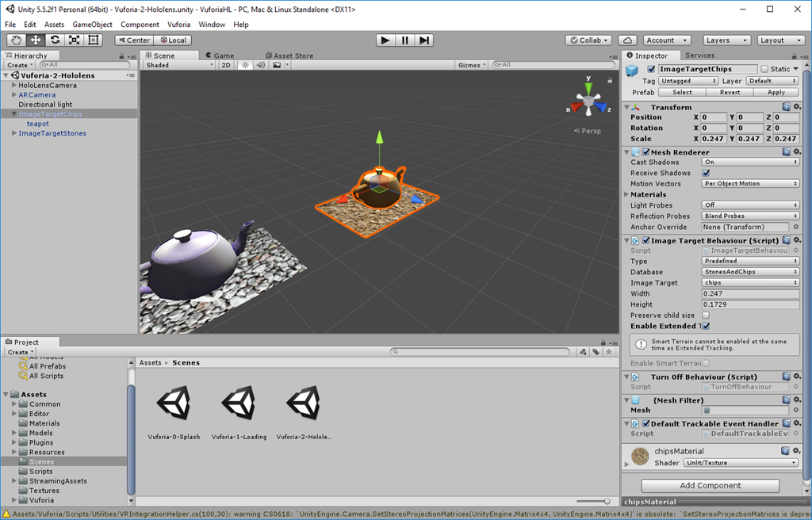812x520 pixels.
Task: Open Mesh Renderer gear settings
Action: click(796, 151)
